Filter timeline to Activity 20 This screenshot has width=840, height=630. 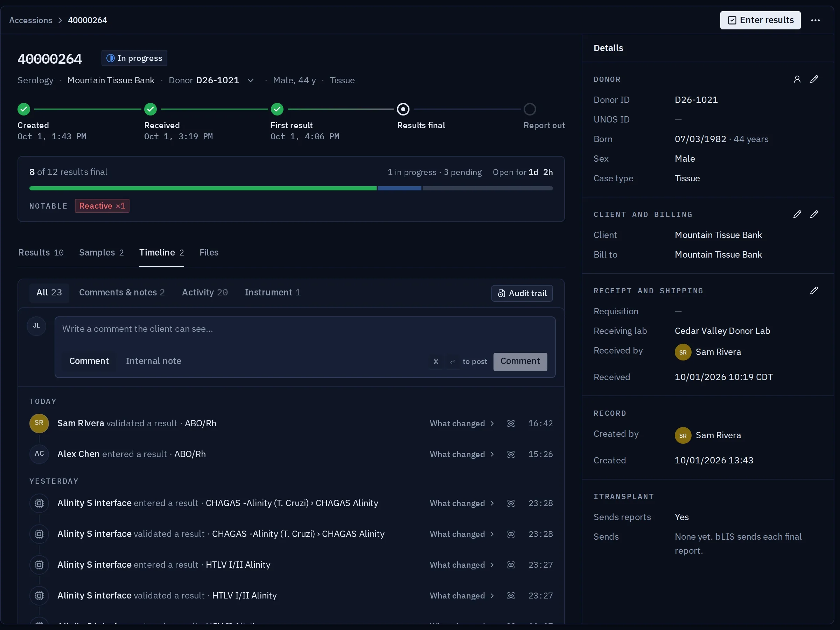(205, 292)
